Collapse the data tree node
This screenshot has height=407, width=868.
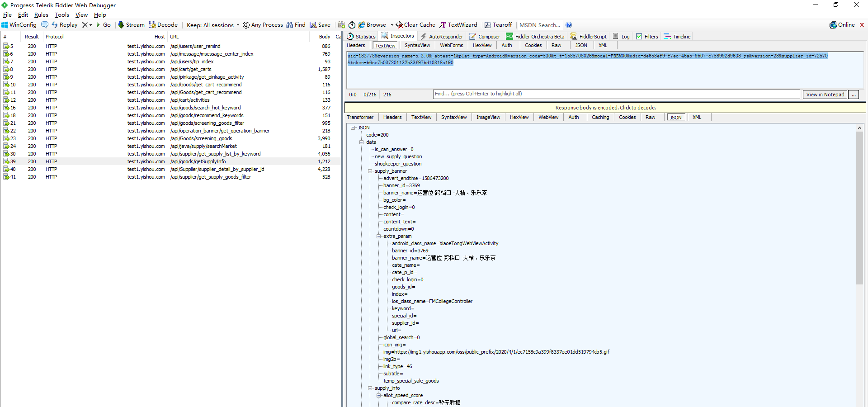click(x=362, y=142)
